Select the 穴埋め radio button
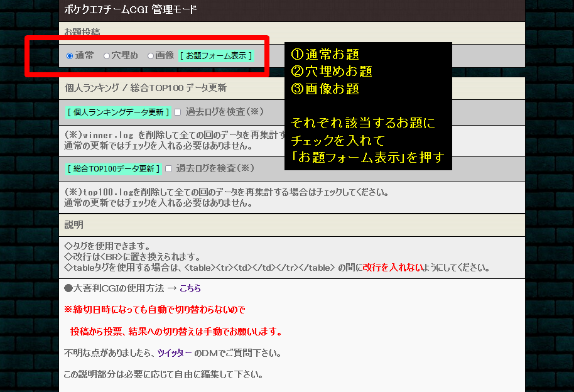This screenshot has height=392, width=574. coord(107,56)
